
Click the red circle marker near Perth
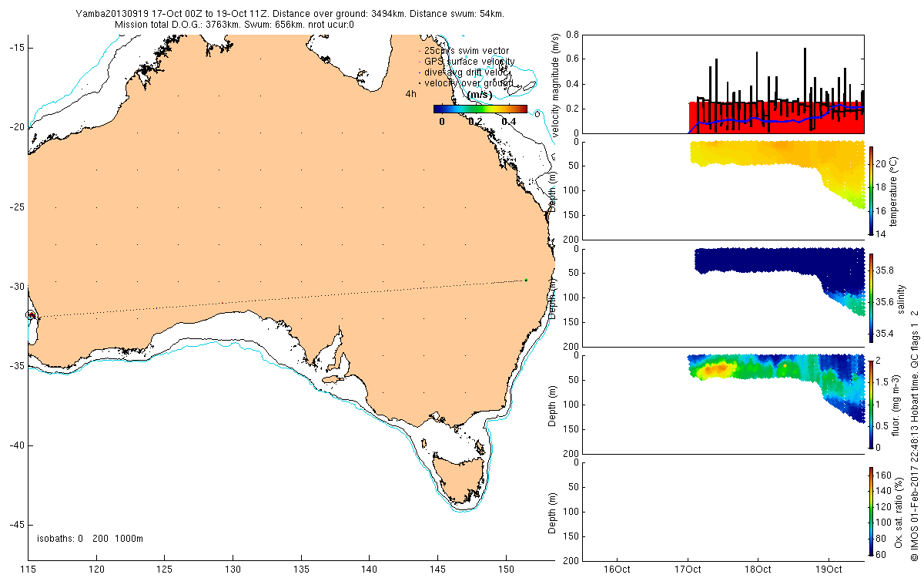(x=31, y=314)
